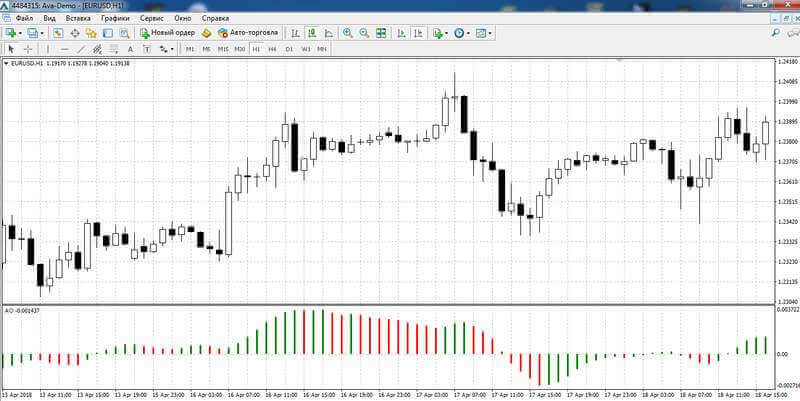Viewport: 800px width, 401px height.
Task: Open MetaEditor via the yellow book icon
Action: 206,33
